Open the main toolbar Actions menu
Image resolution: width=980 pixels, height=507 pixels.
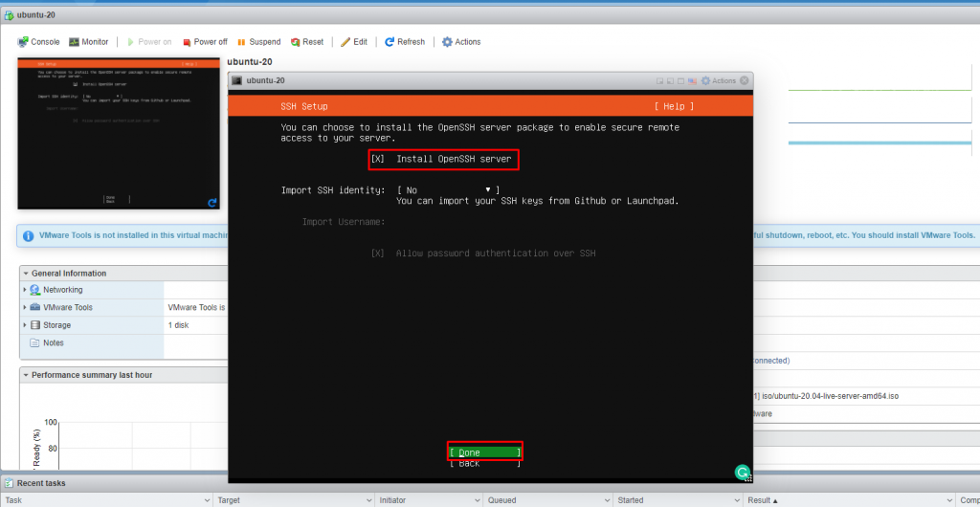point(461,42)
